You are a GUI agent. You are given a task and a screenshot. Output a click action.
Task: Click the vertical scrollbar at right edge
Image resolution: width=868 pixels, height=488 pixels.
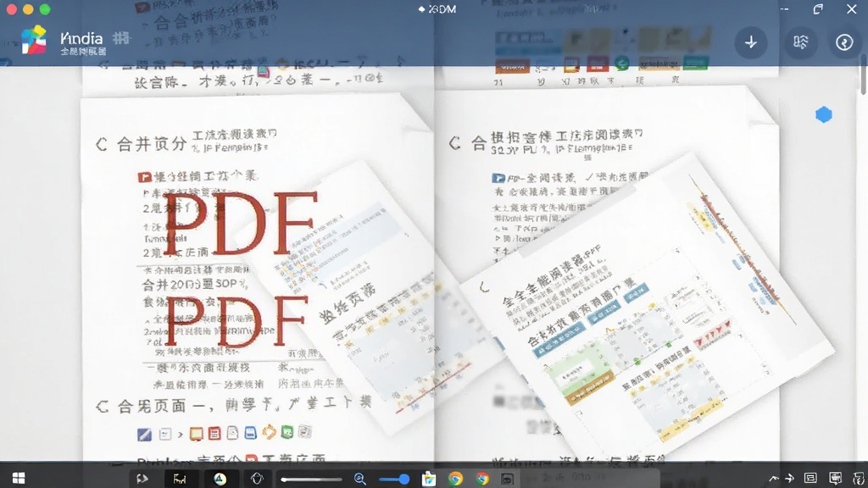point(864,75)
